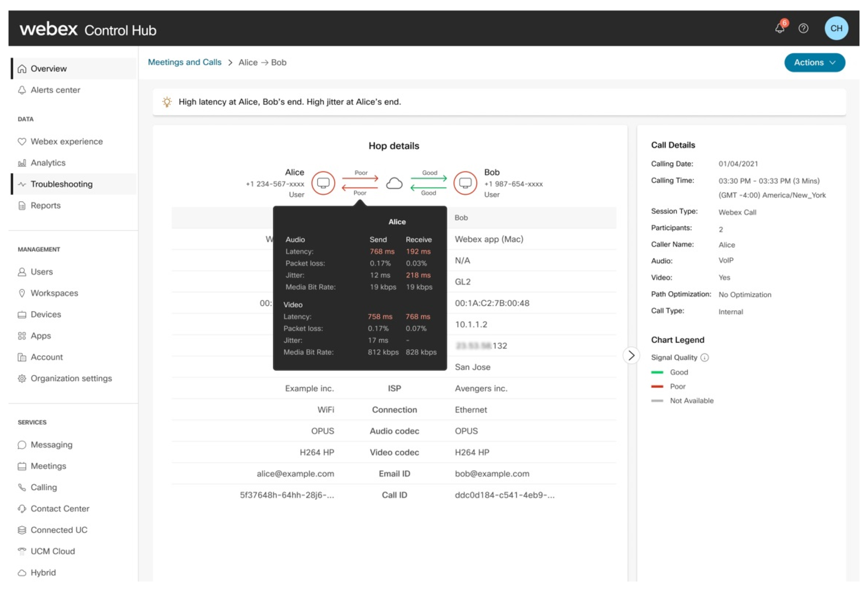Click the lightbulb insight icon
The image size is (868, 592).
167,102
